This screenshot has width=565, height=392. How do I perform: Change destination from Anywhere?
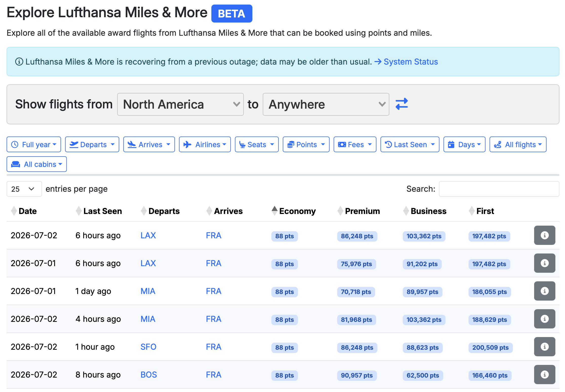point(326,104)
